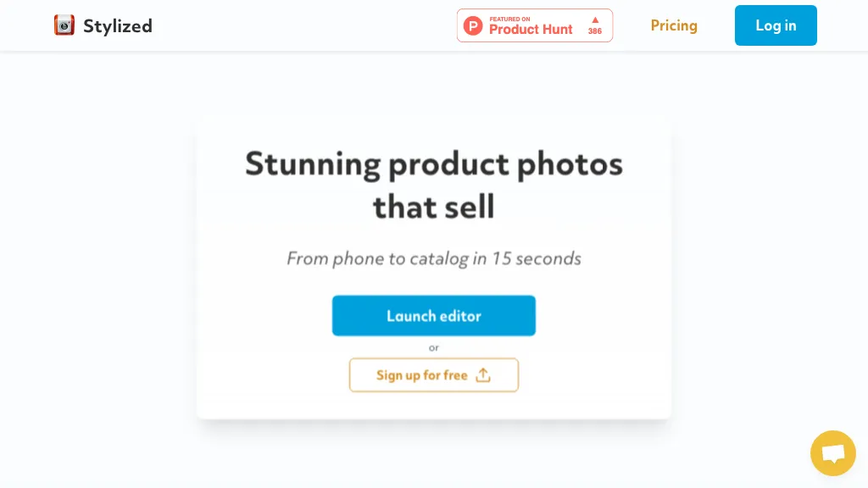Click the 386 upvote count

coord(595,32)
